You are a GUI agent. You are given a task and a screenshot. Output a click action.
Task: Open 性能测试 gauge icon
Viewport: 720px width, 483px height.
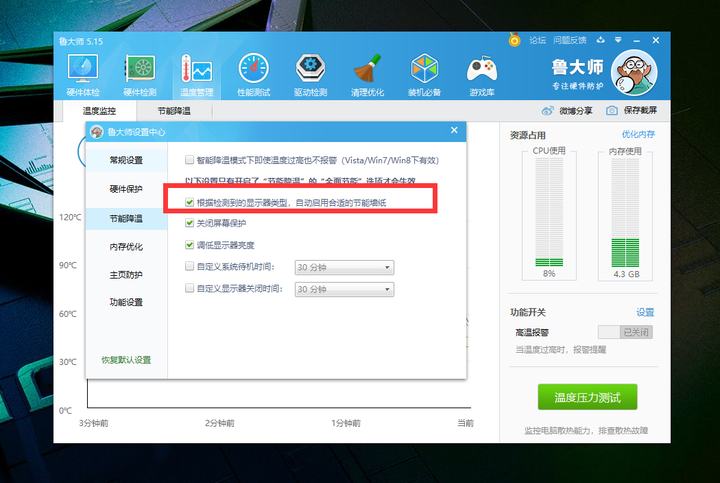coord(253,68)
